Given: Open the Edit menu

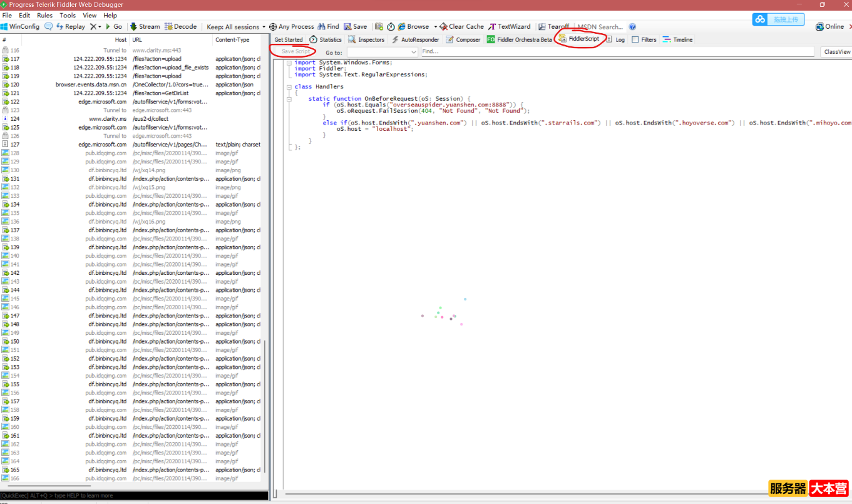Looking at the screenshot, I should [x=24, y=15].
